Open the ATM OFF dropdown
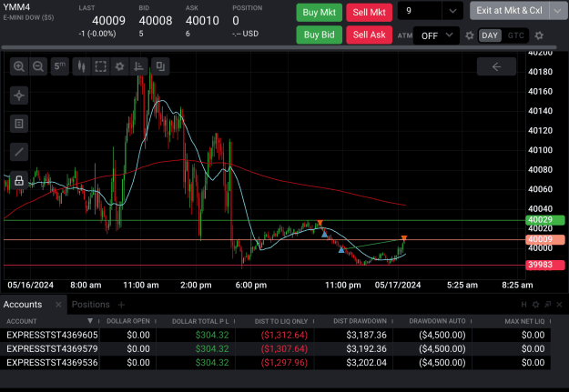This screenshot has width=569, height=392. (x=437, y=35)
